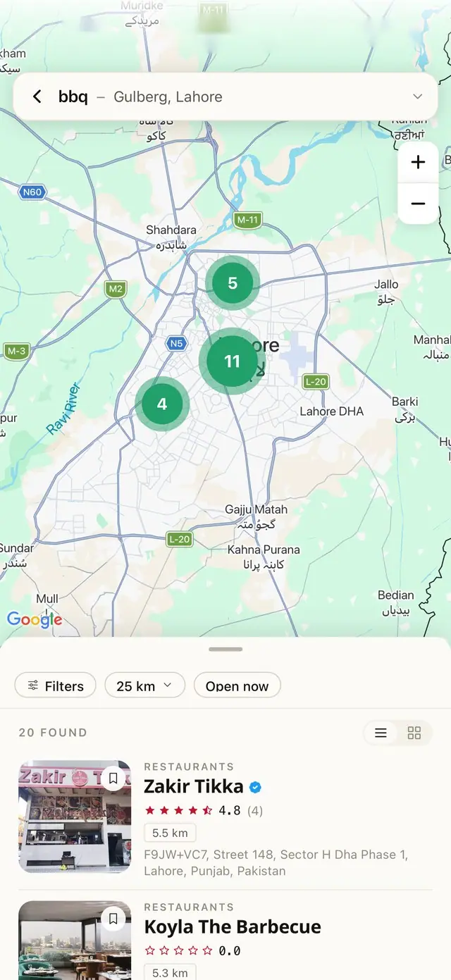Open the map cluster marked 5
Image resolution: width=451 pixels, height=980 pixels.
(233, 283)
